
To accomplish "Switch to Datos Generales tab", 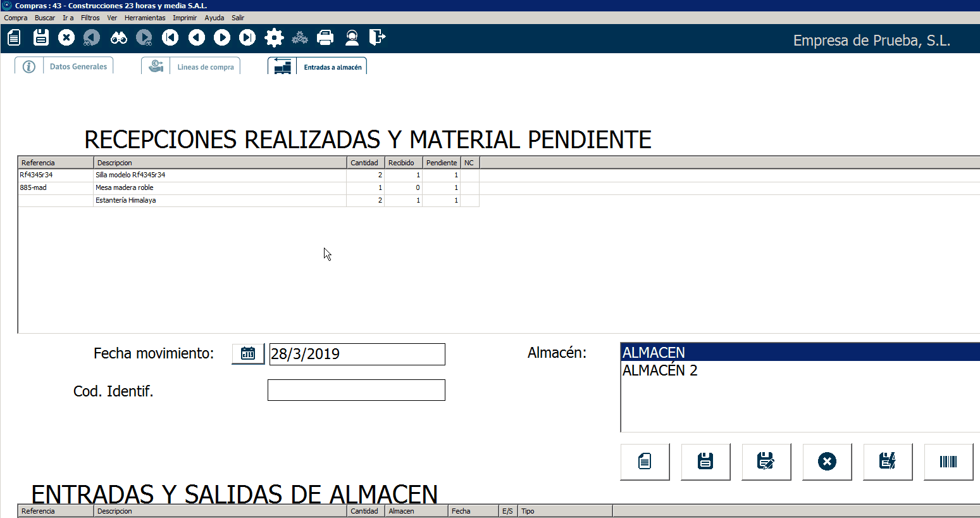I will click(x=78, y=66).
